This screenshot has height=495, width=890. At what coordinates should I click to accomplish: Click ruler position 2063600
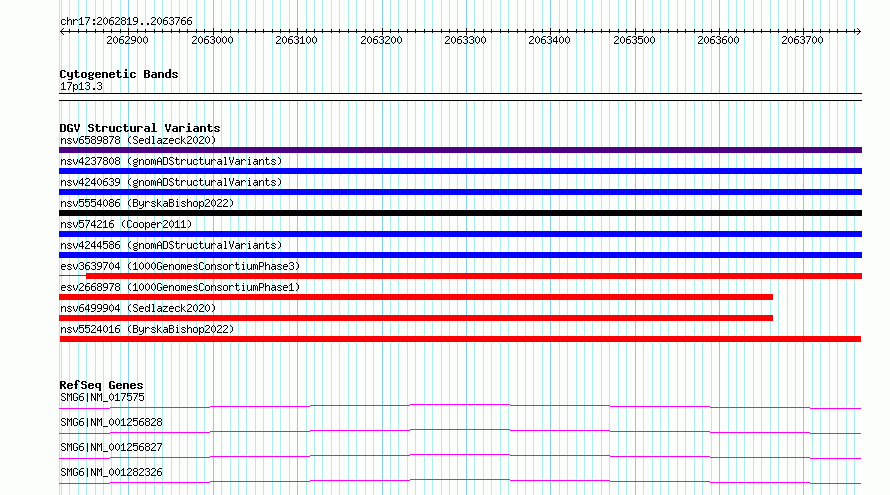pos(719,40)
